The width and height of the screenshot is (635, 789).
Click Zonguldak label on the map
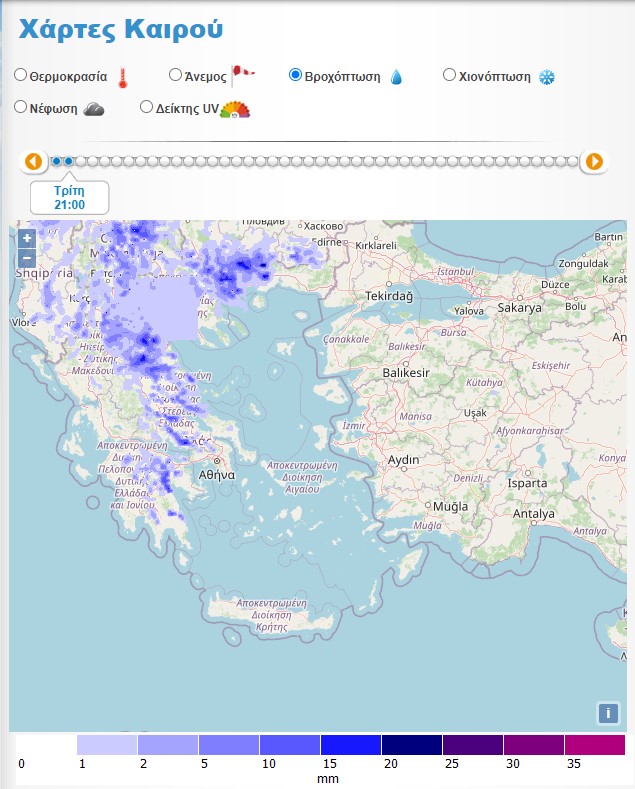point(583,263)
